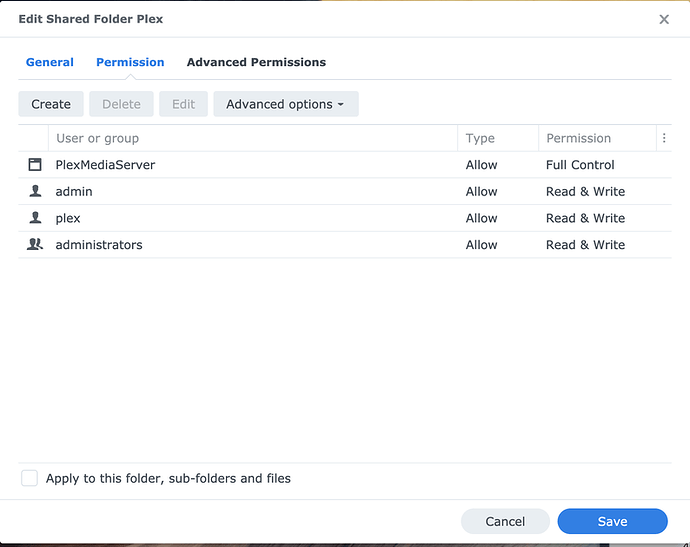Click Allow in the plex row
The image size is (690, 547).
tap(481, 218)
